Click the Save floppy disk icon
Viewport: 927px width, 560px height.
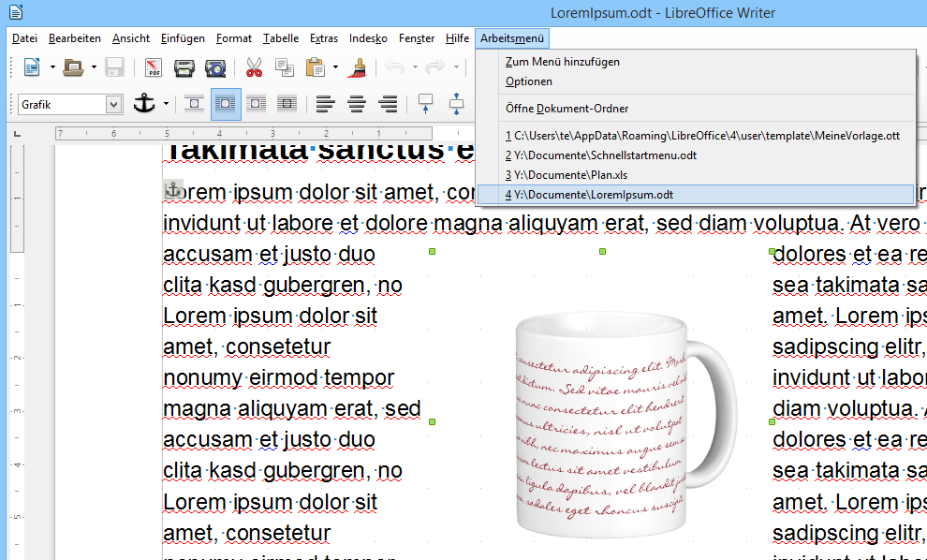pos(114,67)
